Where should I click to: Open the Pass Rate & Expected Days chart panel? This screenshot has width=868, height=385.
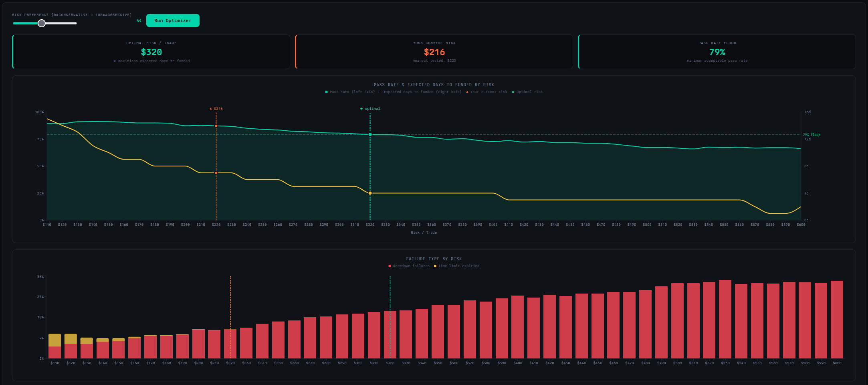pos(434,85)
